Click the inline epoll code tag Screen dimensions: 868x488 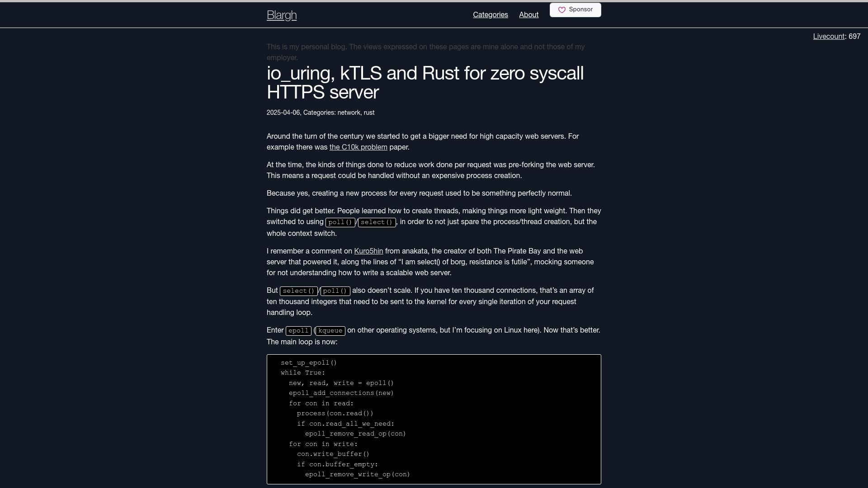click(298, 331)
